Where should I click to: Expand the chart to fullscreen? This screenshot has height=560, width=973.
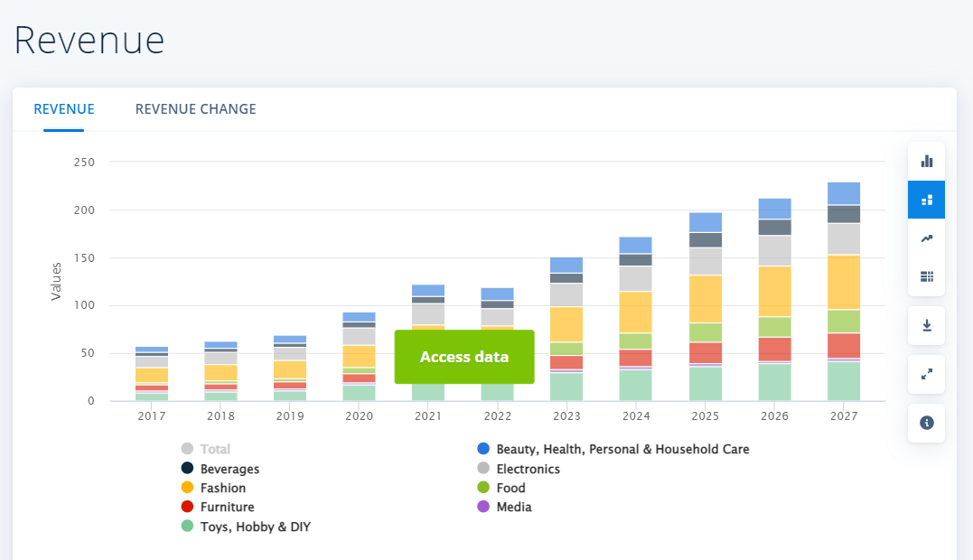click(926, 374)
